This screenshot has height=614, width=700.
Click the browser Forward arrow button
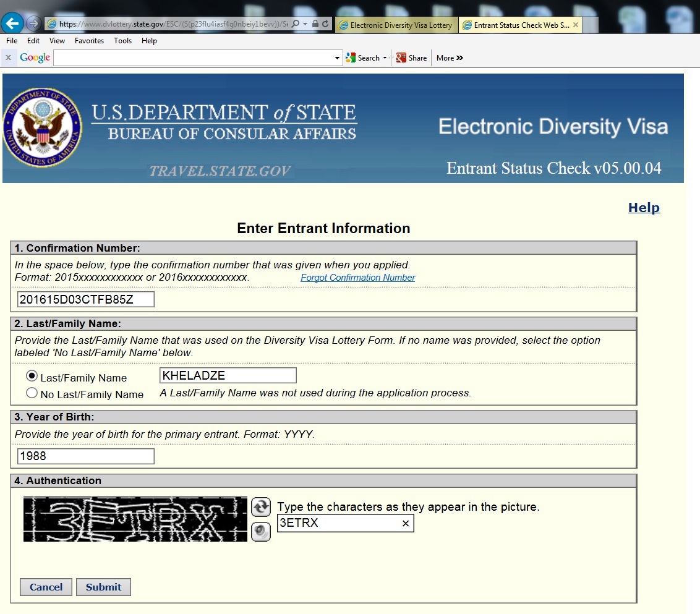point(33,23)
